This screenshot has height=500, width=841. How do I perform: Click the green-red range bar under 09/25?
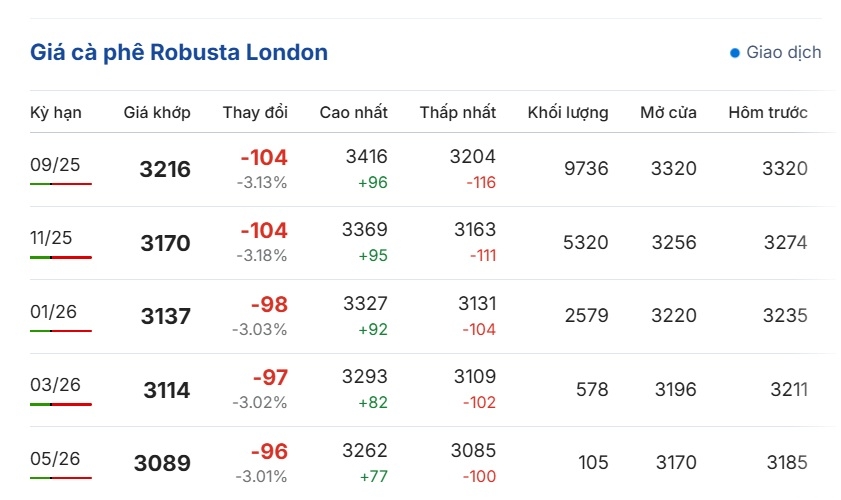(61, 184)
